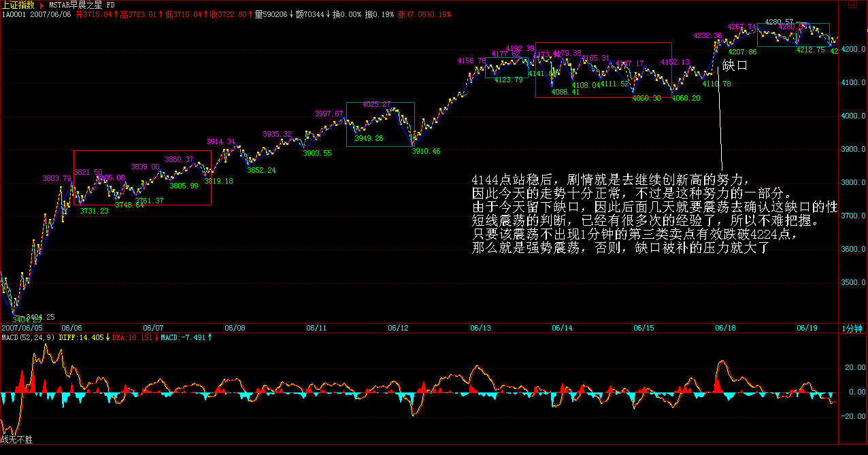Click the MACD(52,24,9) indicator label
This screenshot has height=455, width=868.
(29, 337)
